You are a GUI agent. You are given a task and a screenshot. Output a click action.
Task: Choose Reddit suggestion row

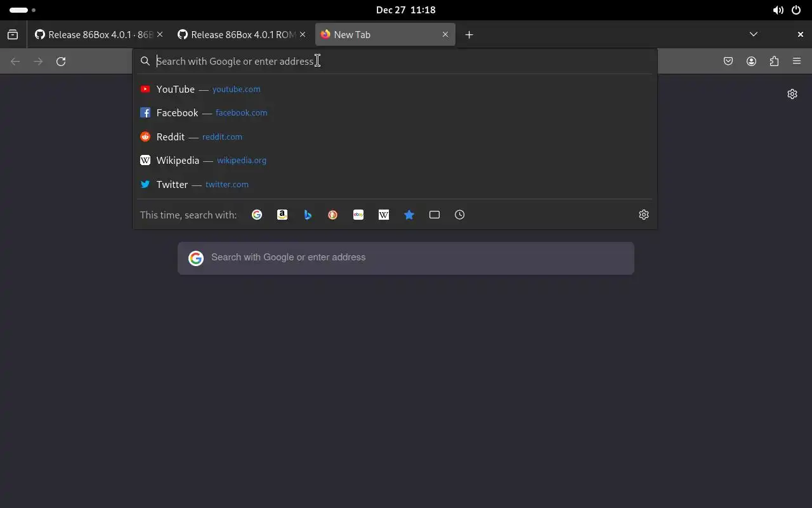tap(395, 137)
